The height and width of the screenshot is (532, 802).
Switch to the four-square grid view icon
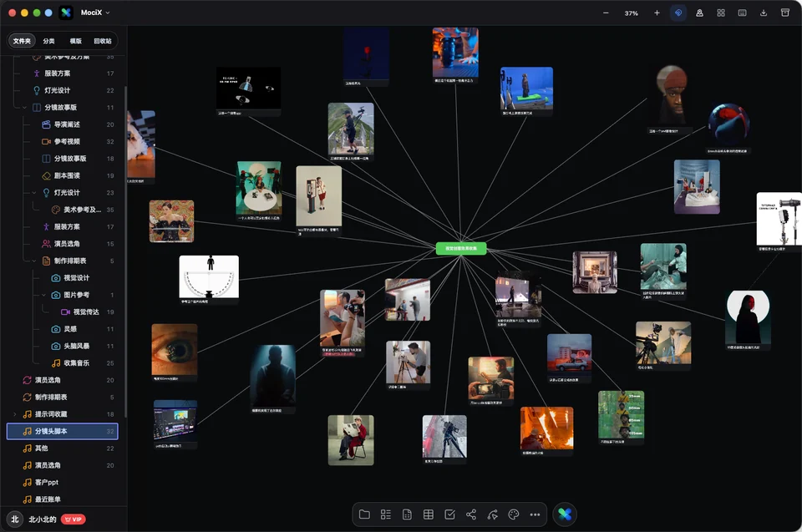(x=721, y=13)
